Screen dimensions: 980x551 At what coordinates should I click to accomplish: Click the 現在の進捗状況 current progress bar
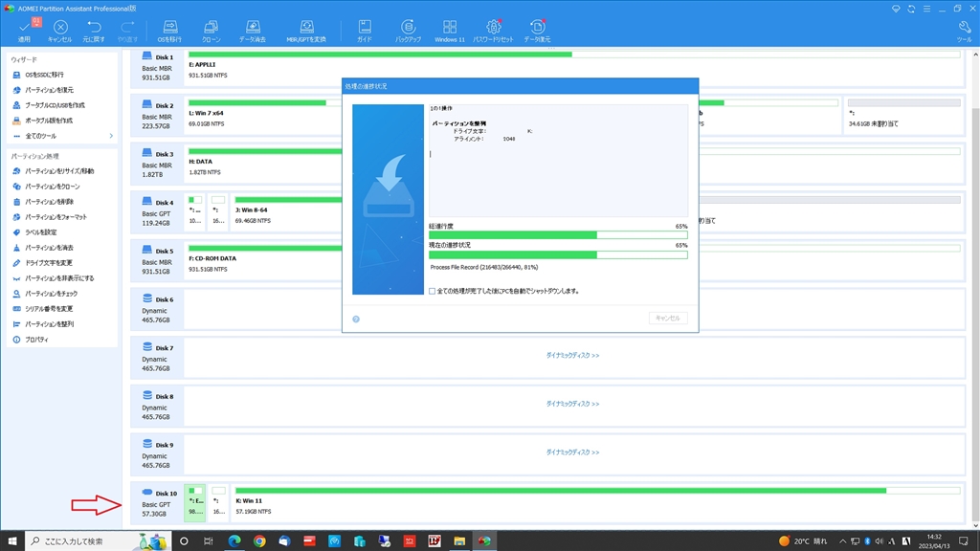tap(558, 254)
